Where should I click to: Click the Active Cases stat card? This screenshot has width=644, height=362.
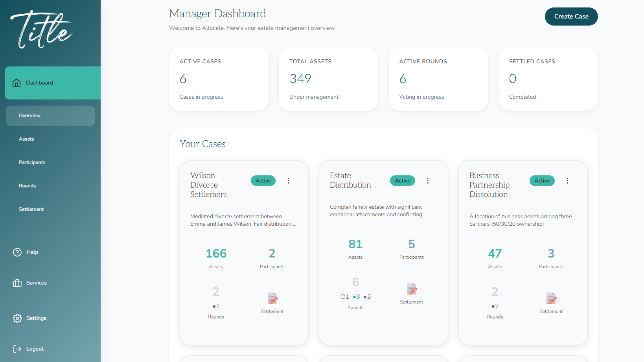coord(219,79)
